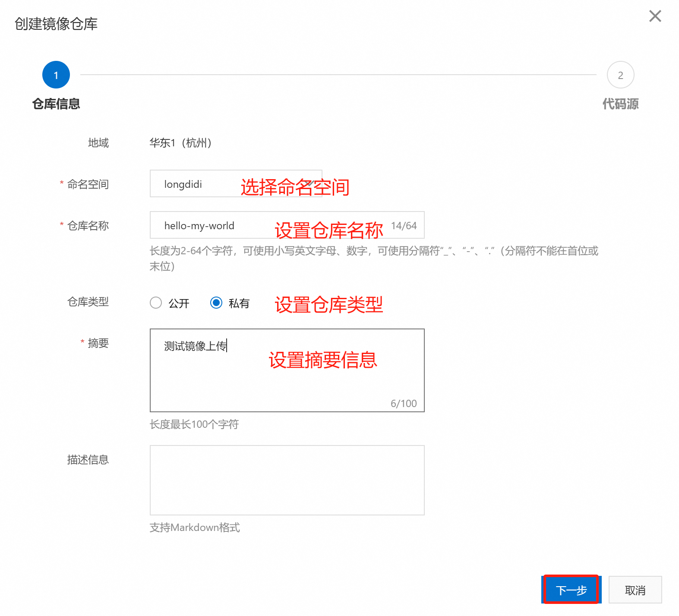
Task: Click into the 描述信息 text area
Action: coord(287,480)
